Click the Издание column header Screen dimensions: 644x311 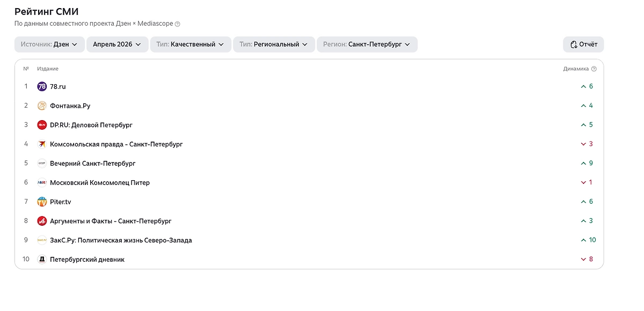48,69
